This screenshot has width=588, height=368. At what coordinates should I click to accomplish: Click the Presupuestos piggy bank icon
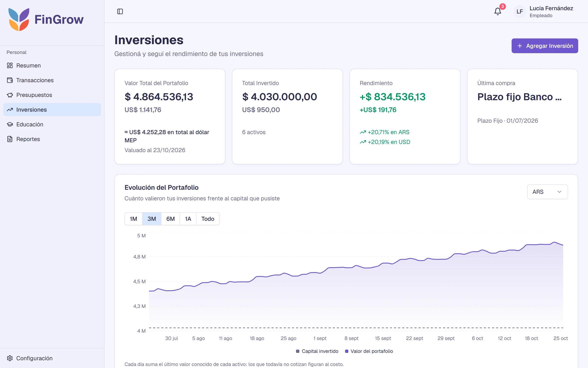(x=10, y=95)
